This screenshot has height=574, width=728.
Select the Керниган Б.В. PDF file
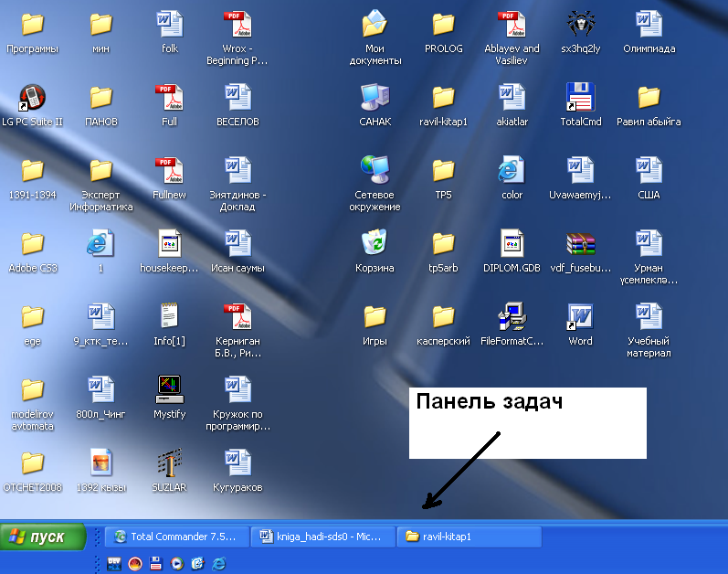click(237, 317)
